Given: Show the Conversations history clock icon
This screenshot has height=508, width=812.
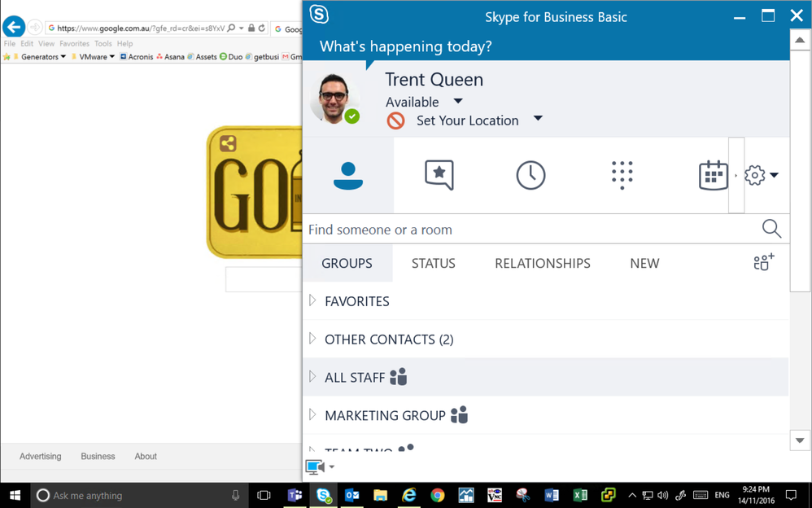Looking at the screenshot, I should (530, 175).
